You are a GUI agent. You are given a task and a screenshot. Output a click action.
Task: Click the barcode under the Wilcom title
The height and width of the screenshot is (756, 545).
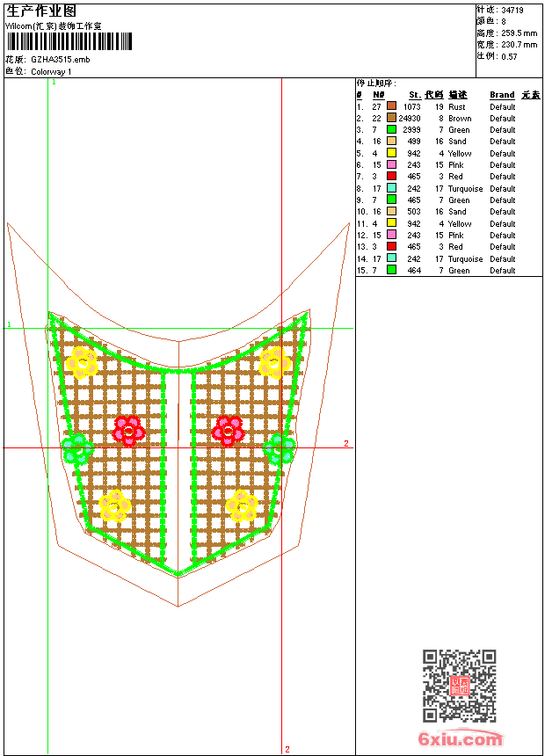[69, 41]
